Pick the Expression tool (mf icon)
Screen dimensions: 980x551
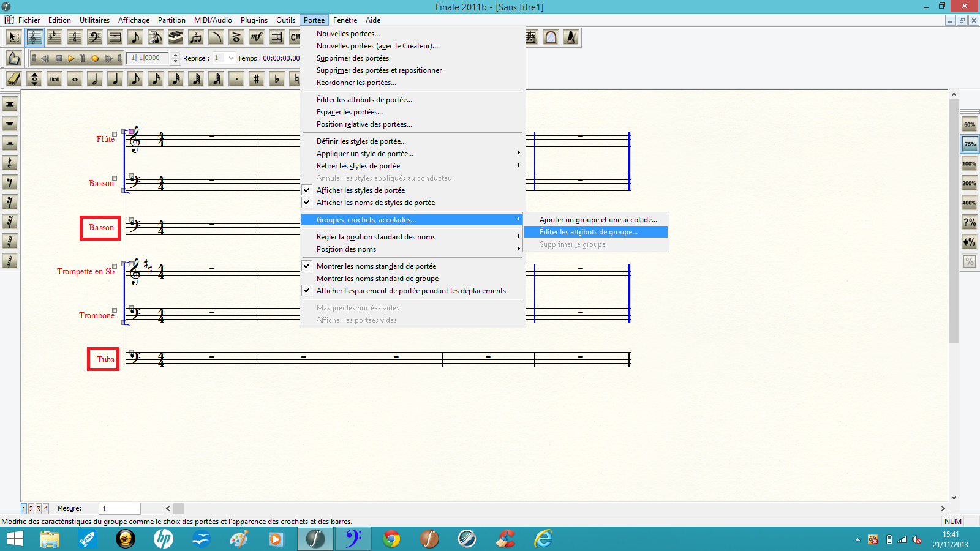(256, 37)
